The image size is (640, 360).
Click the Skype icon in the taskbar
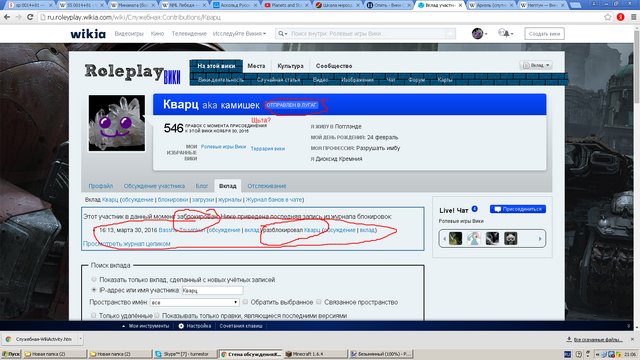point(158,354)
